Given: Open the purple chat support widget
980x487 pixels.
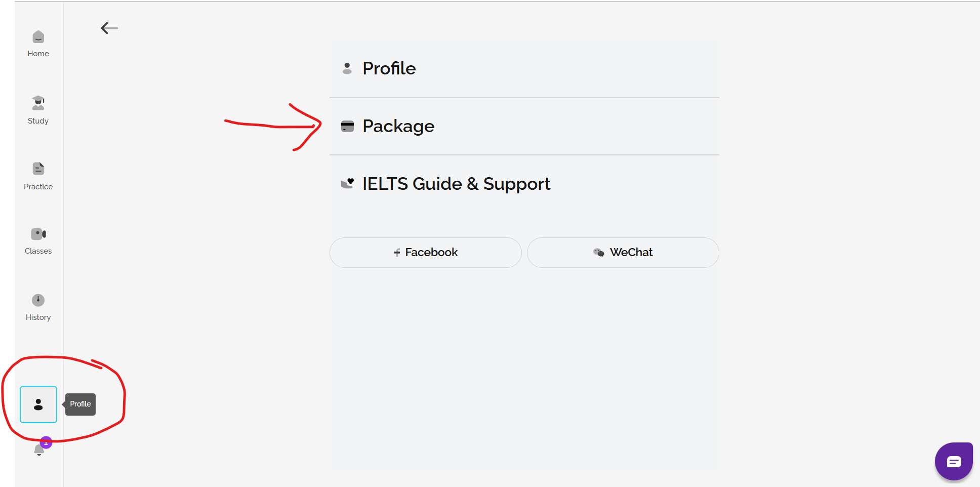Looking at the screenshot, I should pos(954,461).
